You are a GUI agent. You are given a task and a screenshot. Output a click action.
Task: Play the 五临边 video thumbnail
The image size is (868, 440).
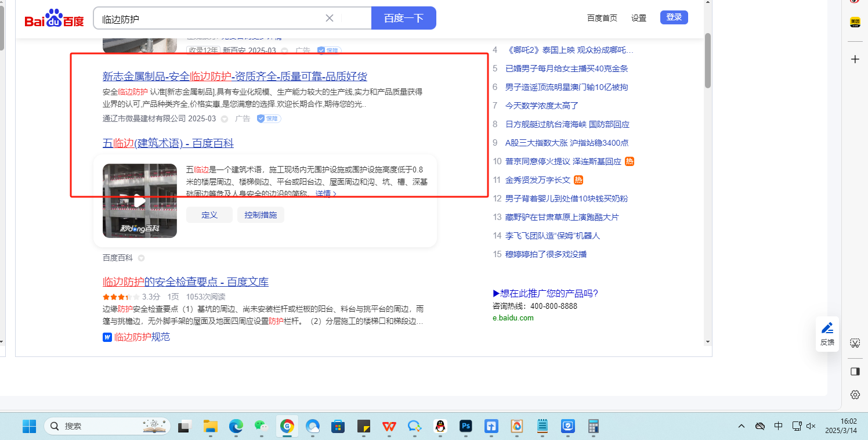point(140,201)
